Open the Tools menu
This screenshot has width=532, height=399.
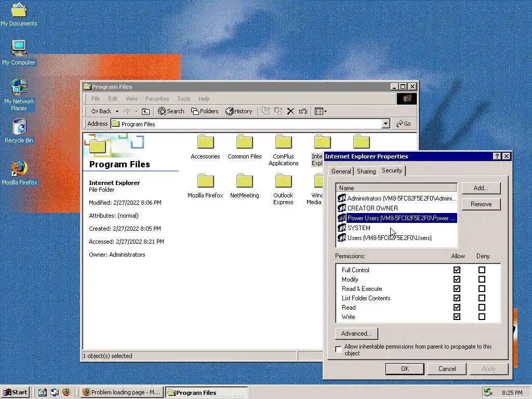pyautogui.click(x=183, y=99)
